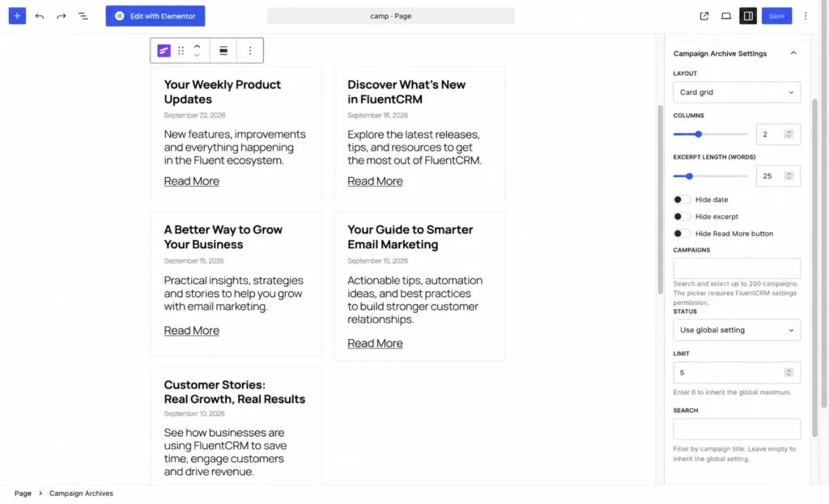Toggle Hide date switch
Screen dimensions: 829x504
point(682,200)
